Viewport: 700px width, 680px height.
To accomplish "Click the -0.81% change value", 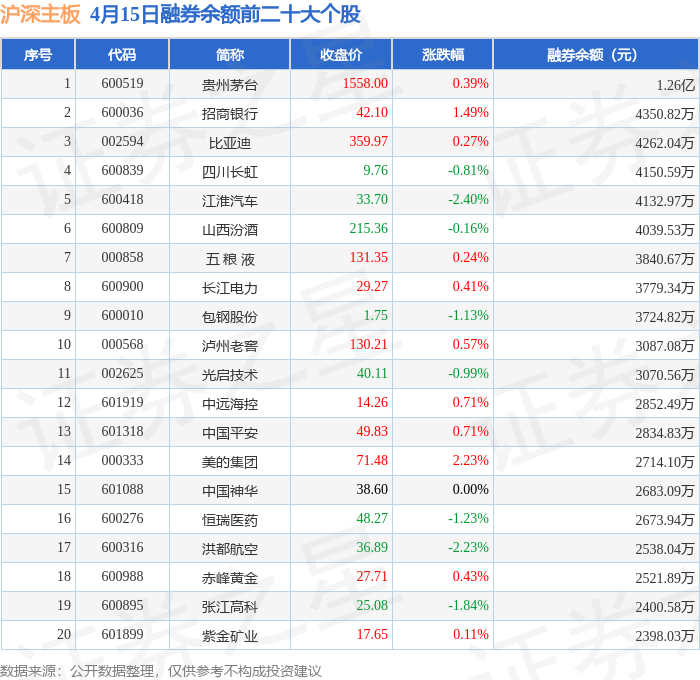I will pyautogui.click(x=468, y=171).
